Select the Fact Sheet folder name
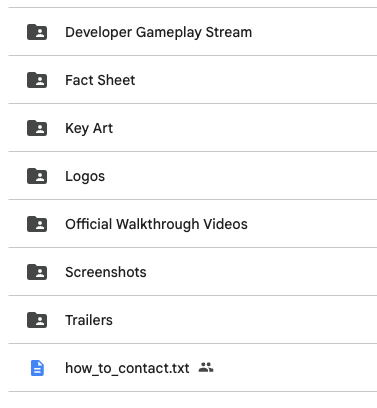 click(x=100, y=80)
